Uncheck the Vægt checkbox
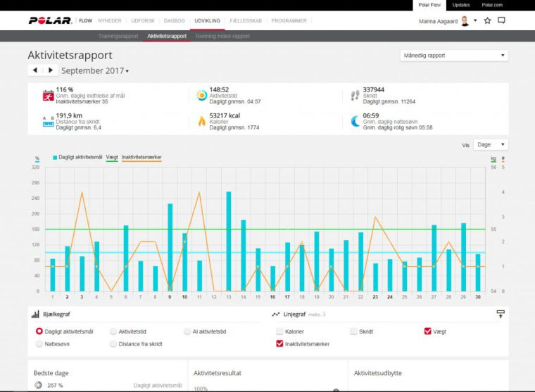Viewport: 535px width, 392px height. tap(427, 331)
